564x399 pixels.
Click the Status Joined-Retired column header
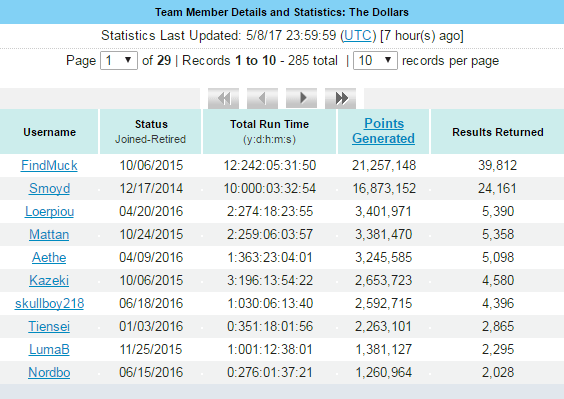pyautogui.click(x=151, y=132)
